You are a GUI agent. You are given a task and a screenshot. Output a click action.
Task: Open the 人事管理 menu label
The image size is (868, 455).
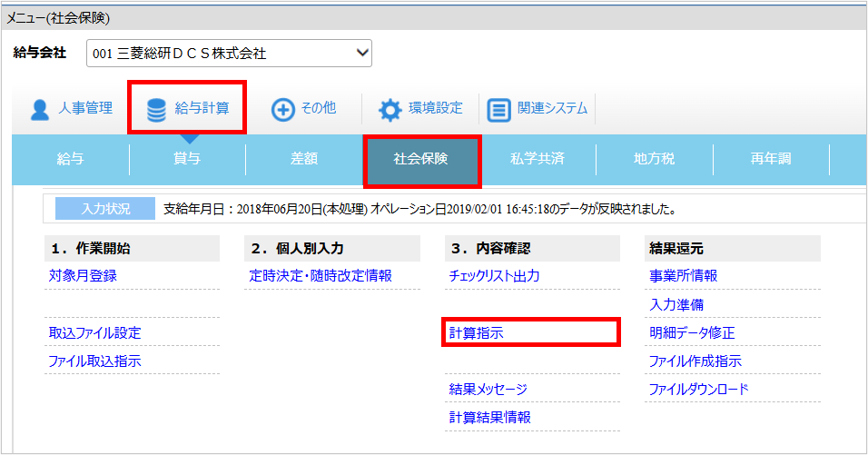[x=86, y=108]
